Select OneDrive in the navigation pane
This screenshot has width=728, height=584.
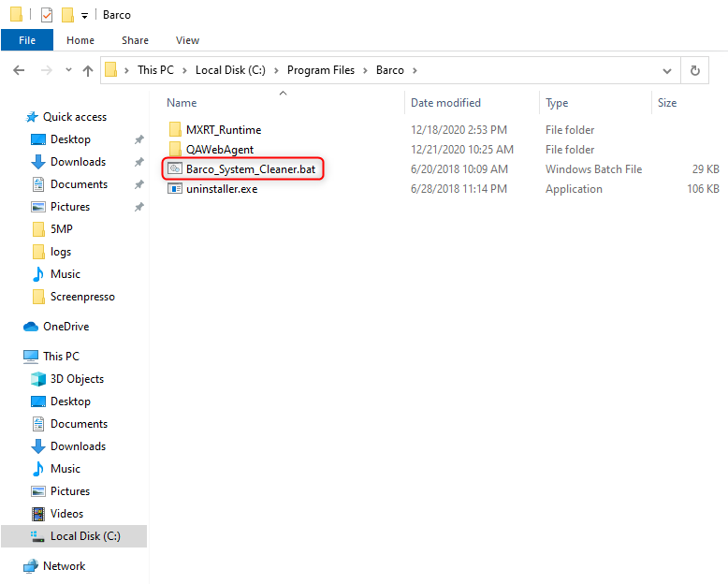point(66,327)
